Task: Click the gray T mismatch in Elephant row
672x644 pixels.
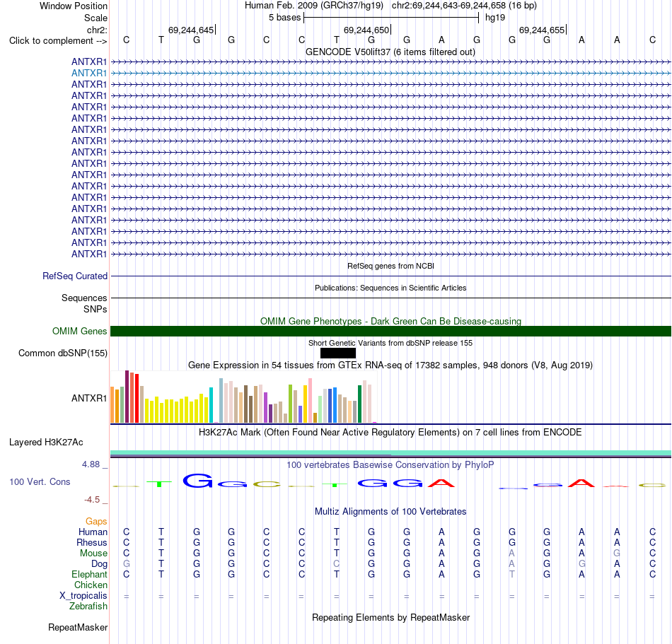Action: coord(511,574)
